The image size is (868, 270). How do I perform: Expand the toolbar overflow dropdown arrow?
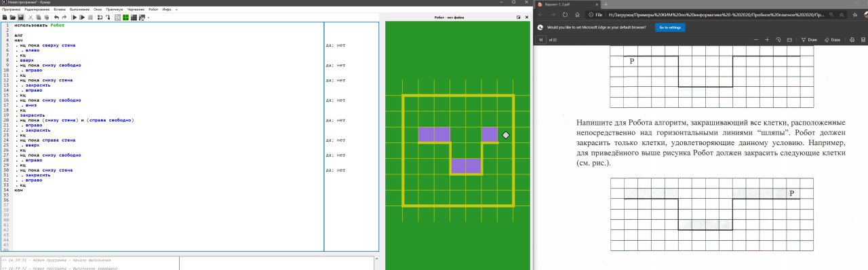[x=149, y=18]
